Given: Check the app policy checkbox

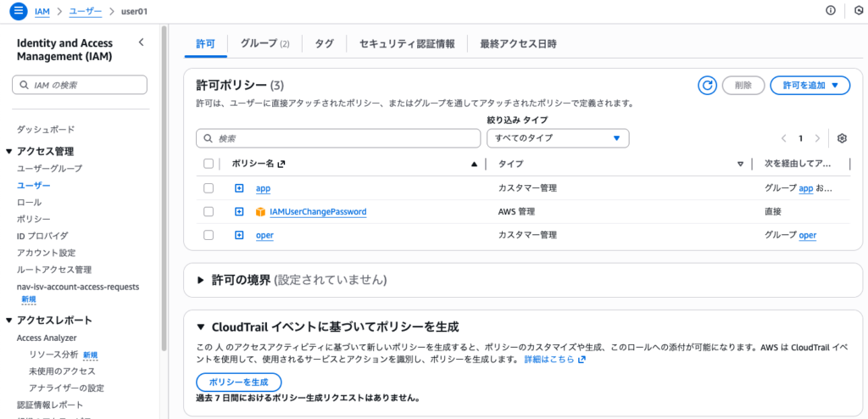Looking at the screenshot, I should click(x=209, y=188).
